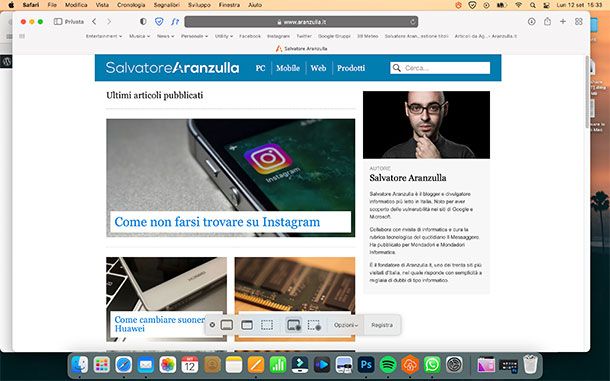Screen dimensions: 610x381
Task: Select capture selected portion icon
Action: pos(267,325)
